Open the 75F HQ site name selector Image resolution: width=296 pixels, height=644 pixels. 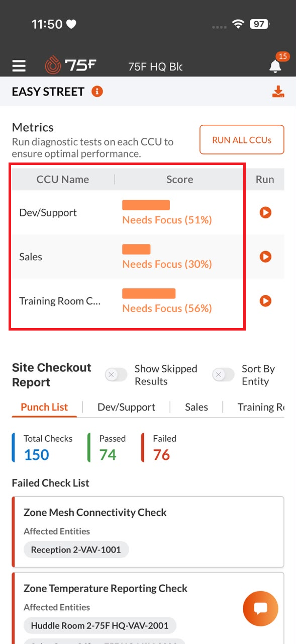click(x=155, y=66)
